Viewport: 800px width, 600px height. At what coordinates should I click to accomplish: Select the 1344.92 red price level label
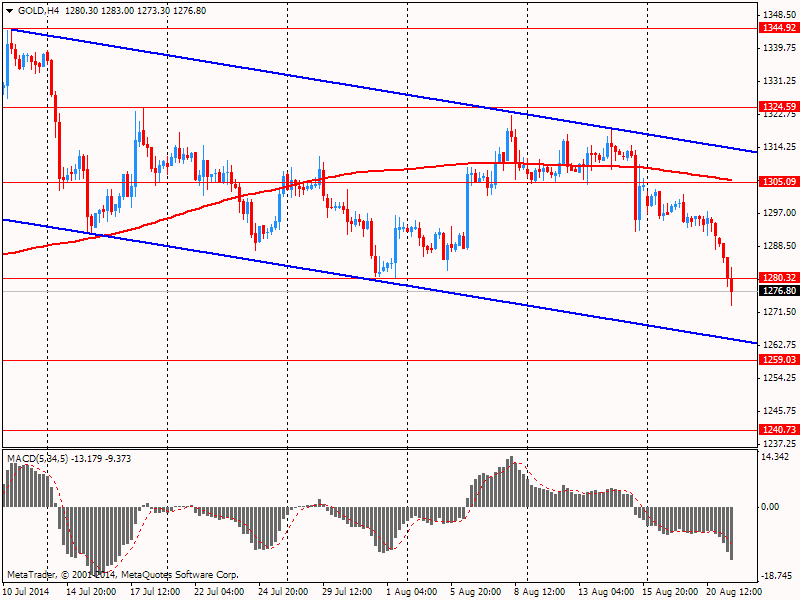pyautogui.click(x=777, y=29)
